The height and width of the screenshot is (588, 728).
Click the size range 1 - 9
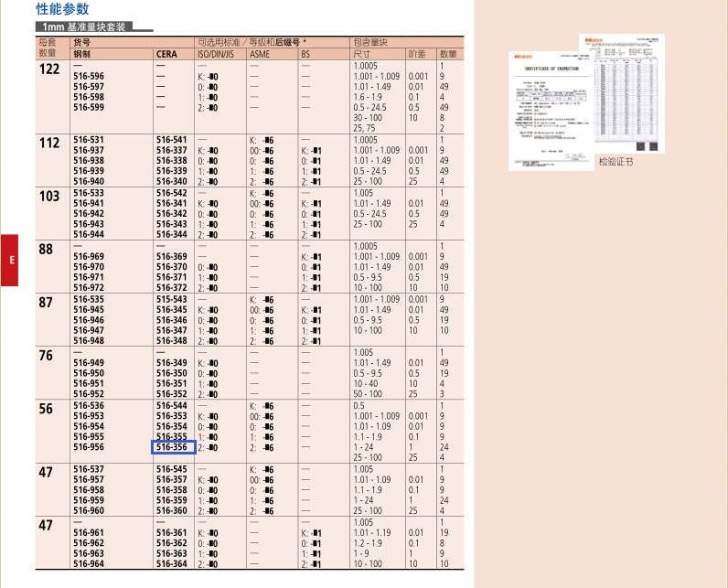coord(361,553)
